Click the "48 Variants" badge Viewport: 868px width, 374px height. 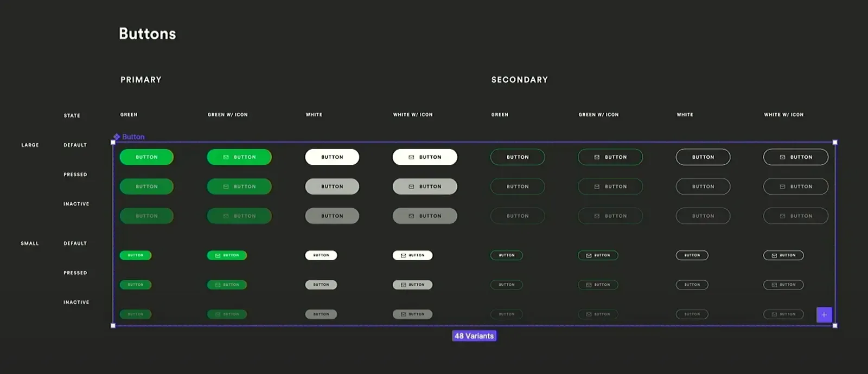pyautogui.click(x=474, y=336)
